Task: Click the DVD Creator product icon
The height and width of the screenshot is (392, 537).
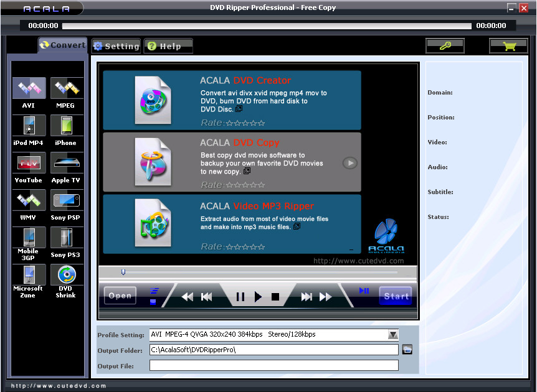Action: [x=153, y=100]
